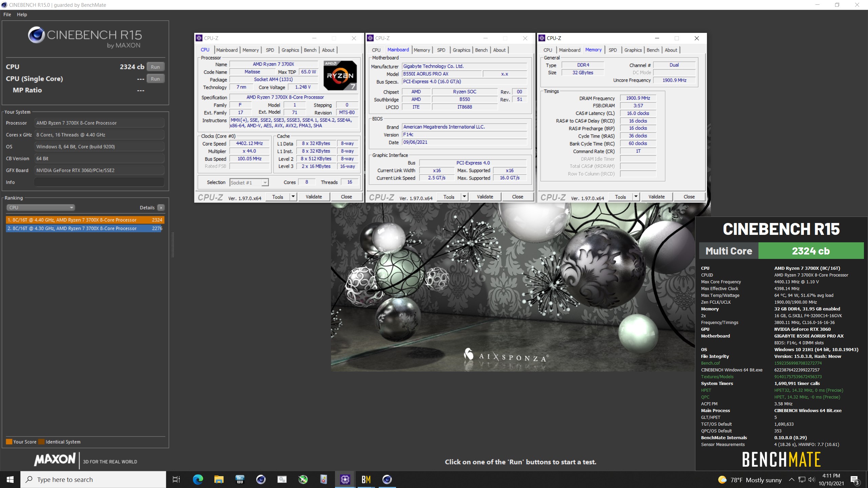This screenshot has width=868, height=488.
Task: Click Core Speed value 4402.12 MHz
Action: [249, 143]
